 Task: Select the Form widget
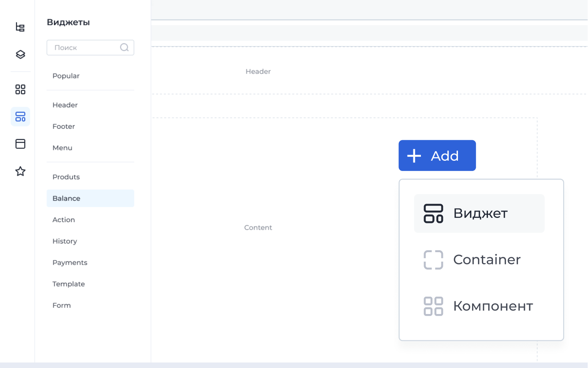(x=61, y=305)
